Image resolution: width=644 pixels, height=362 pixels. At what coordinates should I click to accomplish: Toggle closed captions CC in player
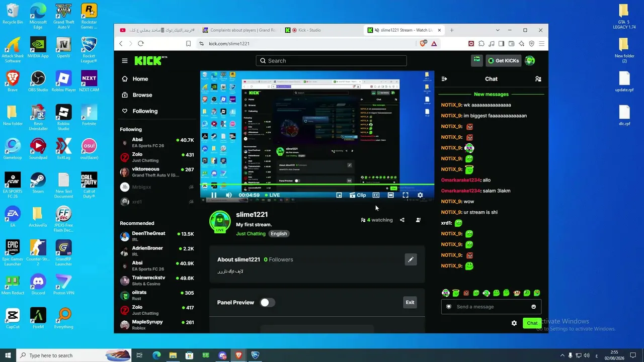376,195
